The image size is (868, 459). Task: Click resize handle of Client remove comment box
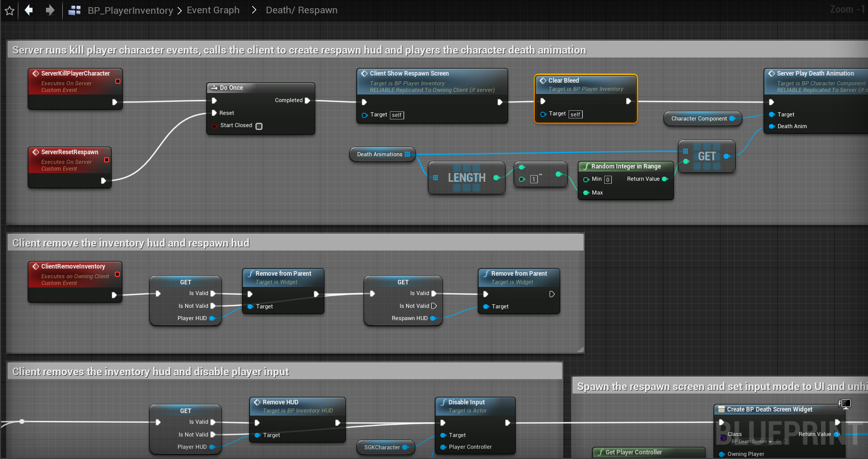pos(580,350)
